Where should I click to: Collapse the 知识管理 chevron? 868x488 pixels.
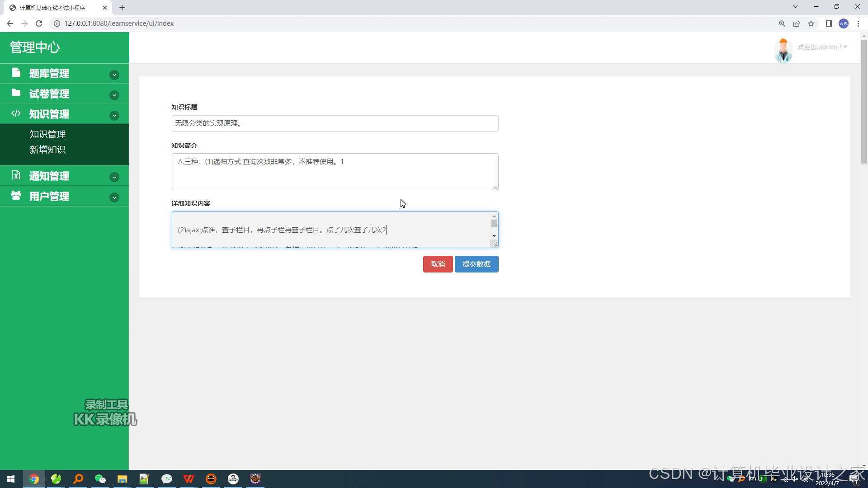tap(114, 116)
